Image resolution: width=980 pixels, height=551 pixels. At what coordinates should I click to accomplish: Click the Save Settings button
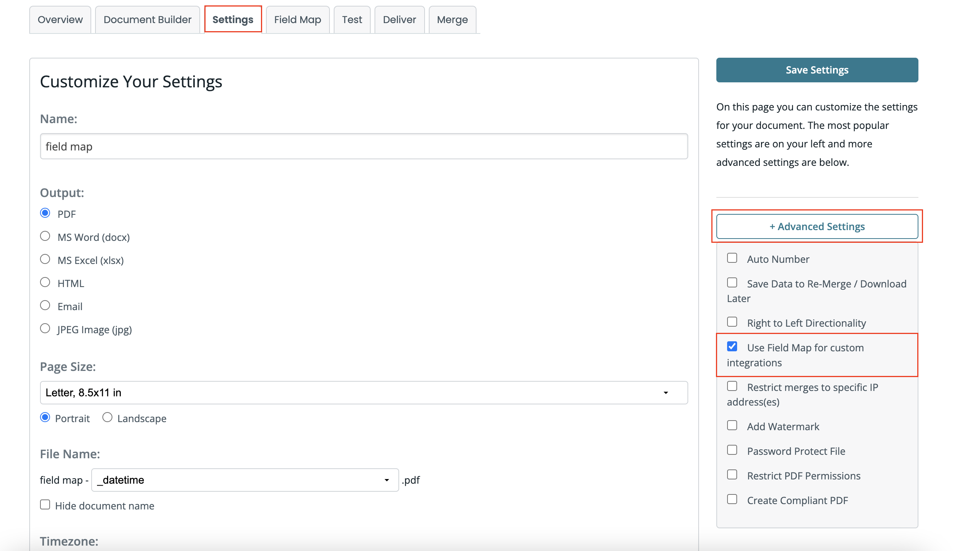pyautogui.click(x=817, y=70)
